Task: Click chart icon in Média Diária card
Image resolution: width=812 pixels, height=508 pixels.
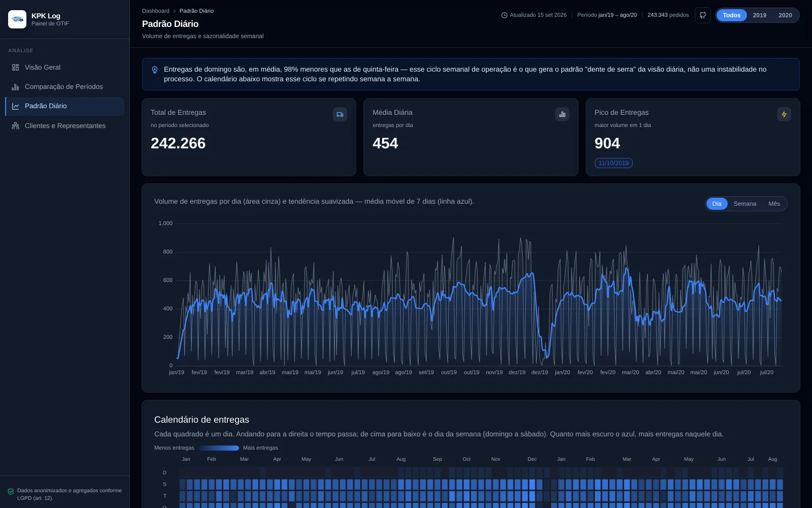Action: click(562, 114)
